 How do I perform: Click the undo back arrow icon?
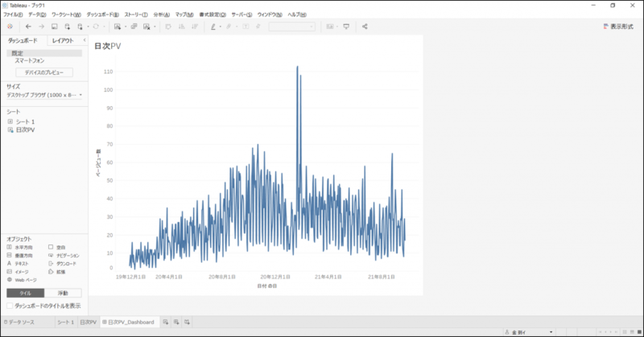[28, 27]
